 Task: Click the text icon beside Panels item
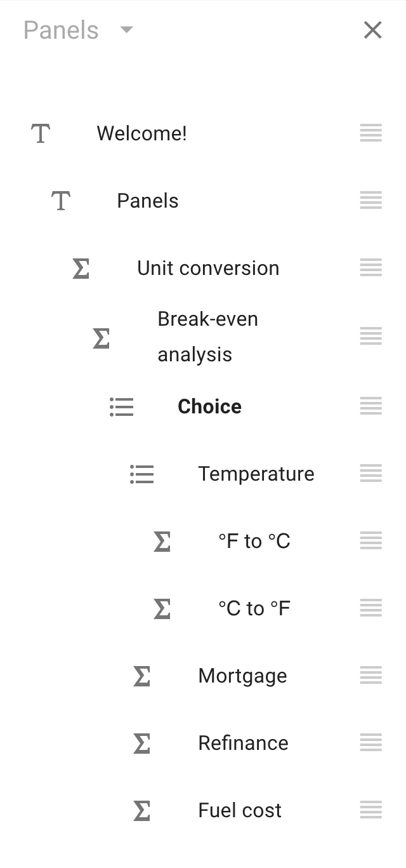point(61,201)
